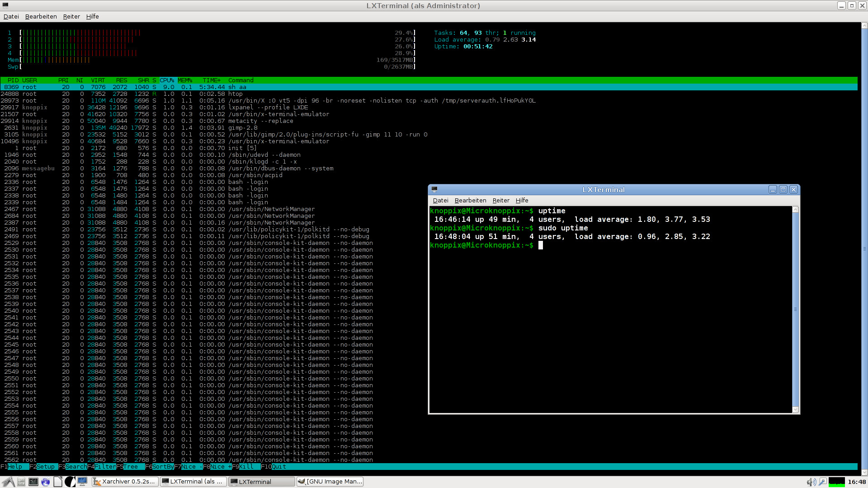This screenshot has height=488, width=868.
Task: Open the web browser globe icon
Action: point(46,482)
